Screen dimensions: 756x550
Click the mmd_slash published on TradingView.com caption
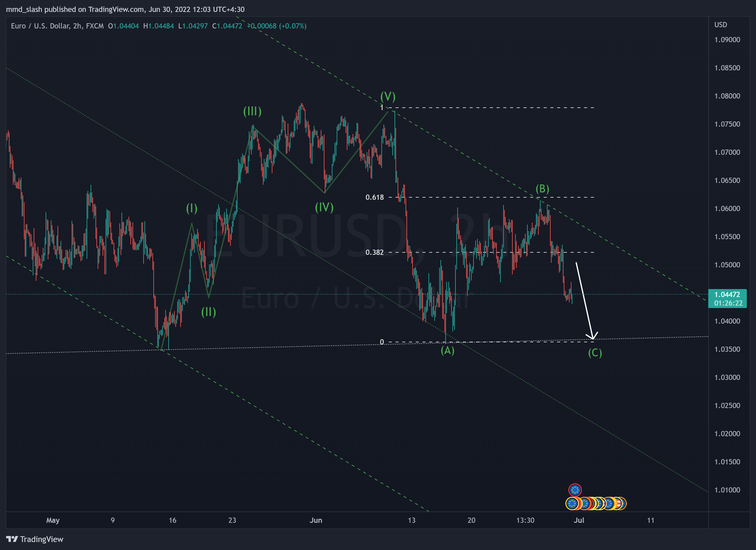[125, 9]
